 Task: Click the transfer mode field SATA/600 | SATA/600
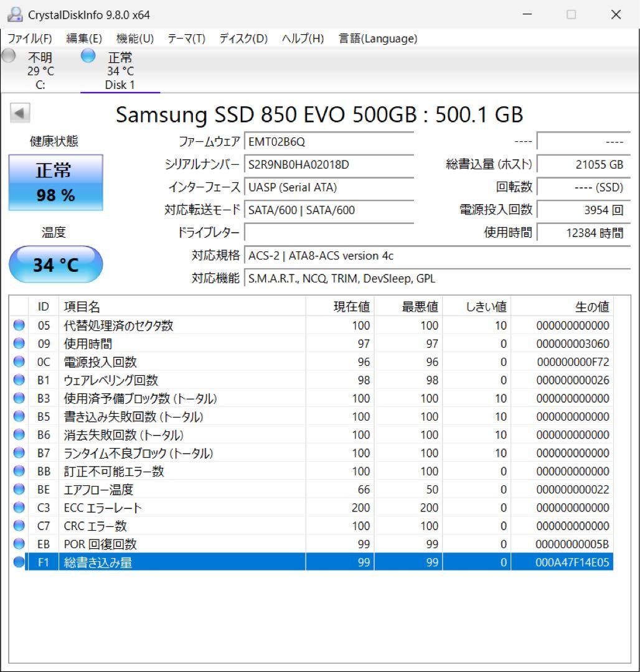[x=329, y=210]
